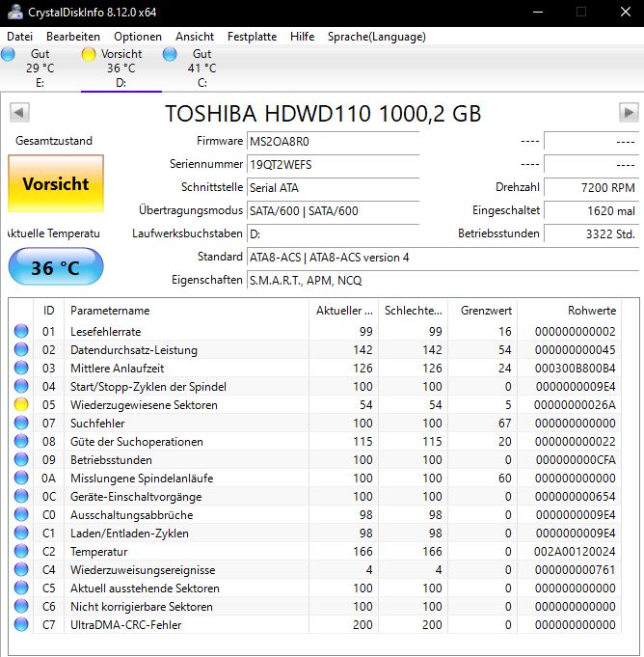644x657 pixels.
Task: Click the Parametername column header
Action: coord(187,311)
